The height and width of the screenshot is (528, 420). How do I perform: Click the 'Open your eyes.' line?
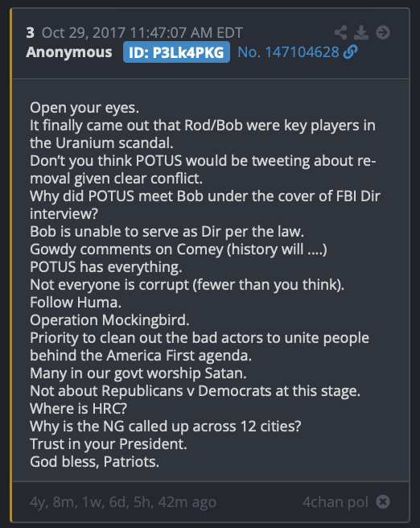click(84, 108)
